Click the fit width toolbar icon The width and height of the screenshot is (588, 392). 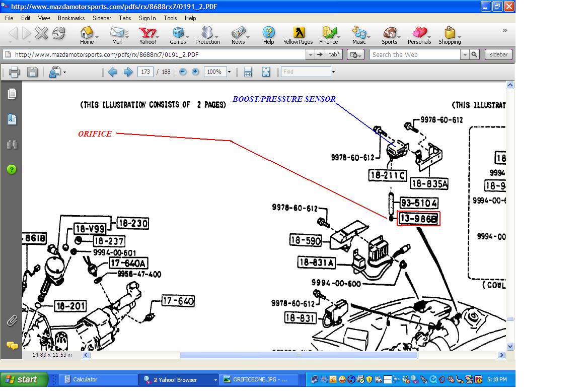[248, 72]
